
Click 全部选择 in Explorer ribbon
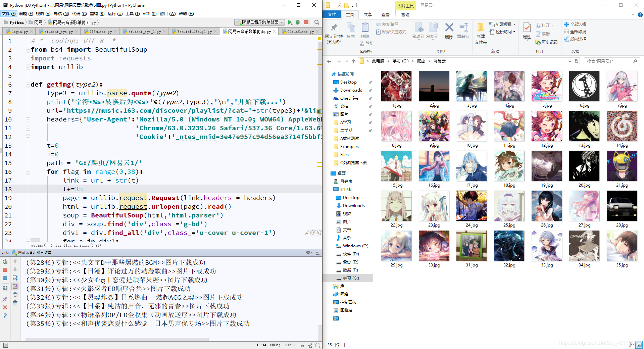pyautogui.click(x=575, y=24)
